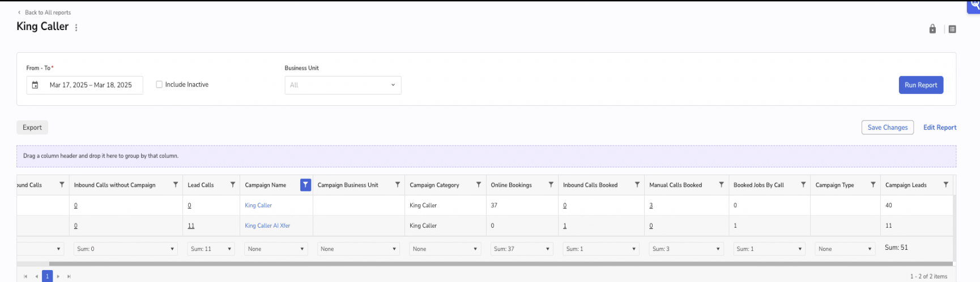Open the Sum: 0 aggregate dropdown

point(126,249)
